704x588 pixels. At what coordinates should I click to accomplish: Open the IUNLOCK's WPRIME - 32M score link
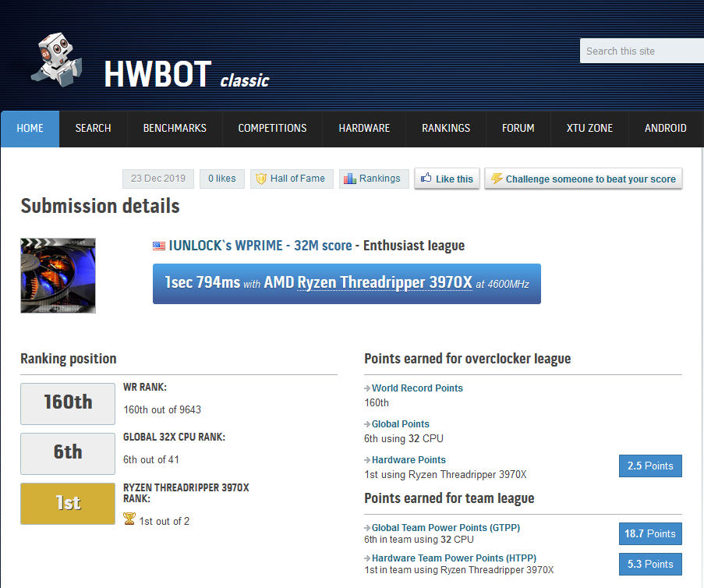tap(260, 246)
